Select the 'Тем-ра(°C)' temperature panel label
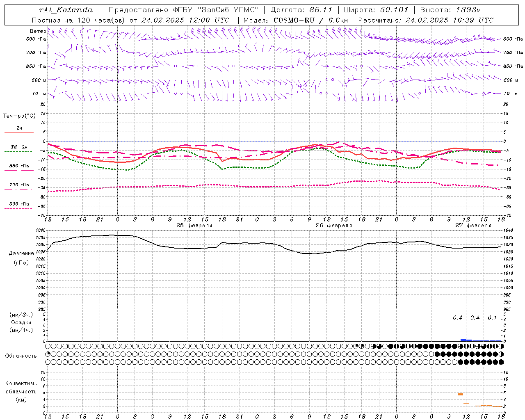 [19, 116]
